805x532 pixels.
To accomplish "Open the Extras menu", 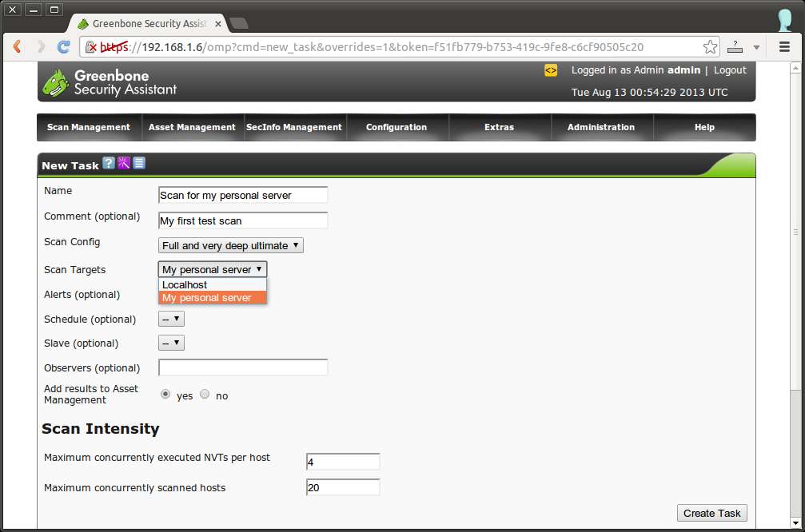I will pos(499,127).
